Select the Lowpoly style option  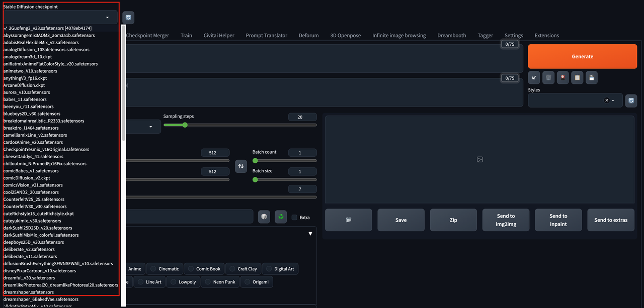[x=183, y=282]
